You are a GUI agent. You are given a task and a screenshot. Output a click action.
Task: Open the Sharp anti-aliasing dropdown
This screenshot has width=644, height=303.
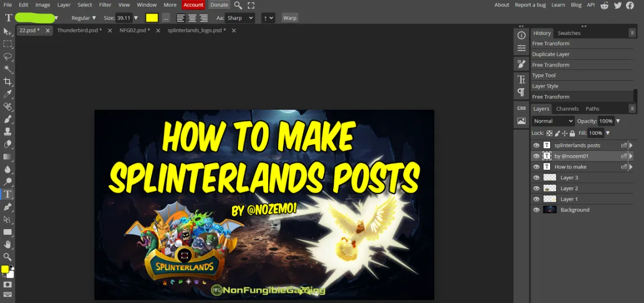pyautogui.click(x=240, y=17)
